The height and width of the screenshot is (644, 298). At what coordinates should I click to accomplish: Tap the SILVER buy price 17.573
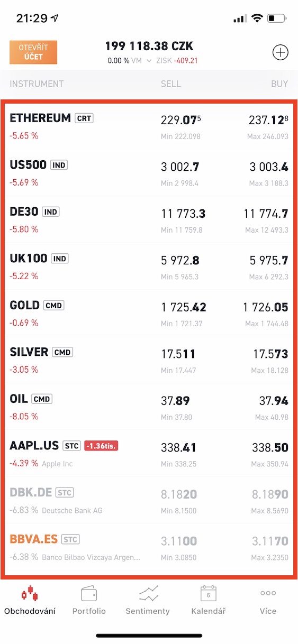270,354
